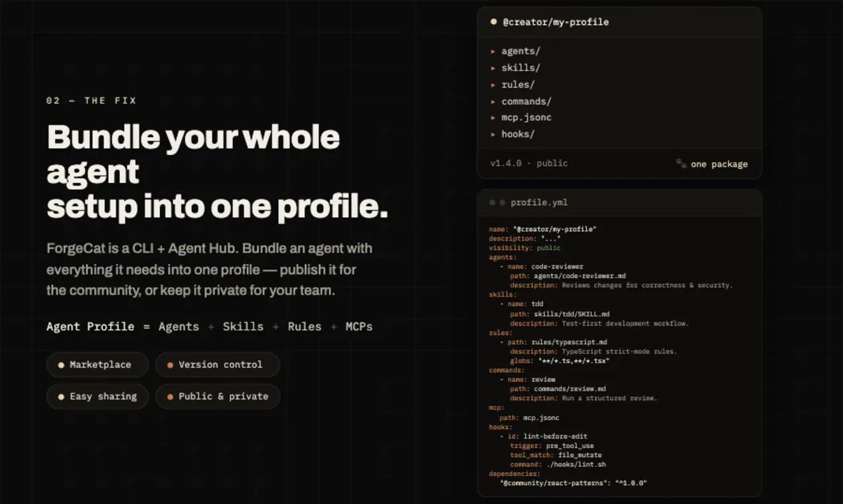
Task: Expand the commands/ folder arrow
Action: click(x=493, y=101)
